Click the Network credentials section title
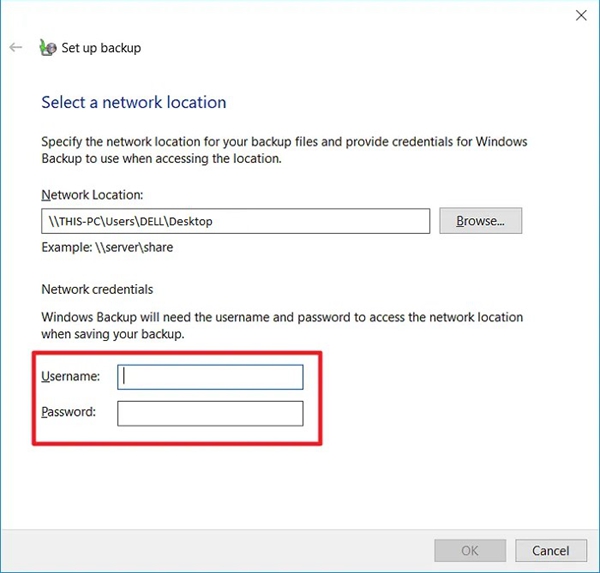This screenshot has width=600, height=573. [97, 289]
